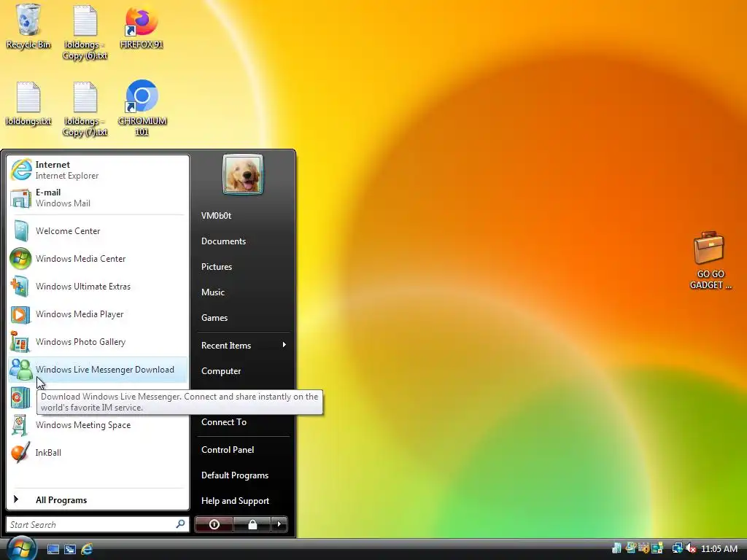The width and height of the screenshot is (747, 560).
Task: Click Switch Between Windows quick launch icon
Action: [70, 550]
